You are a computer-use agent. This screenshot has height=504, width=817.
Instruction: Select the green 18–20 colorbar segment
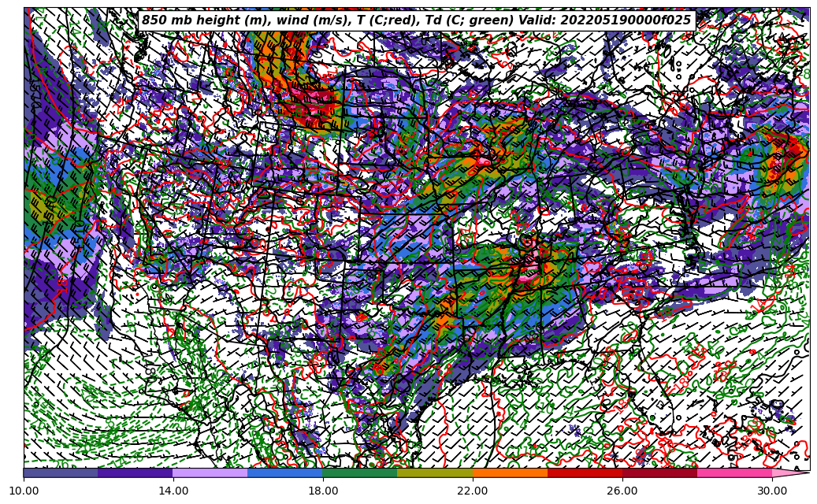click(360, 472)
